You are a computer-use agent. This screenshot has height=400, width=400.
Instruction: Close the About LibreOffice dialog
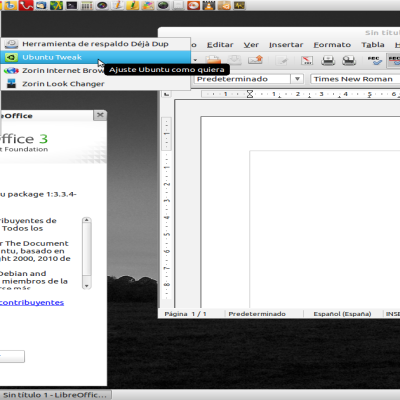pos(100,115)
